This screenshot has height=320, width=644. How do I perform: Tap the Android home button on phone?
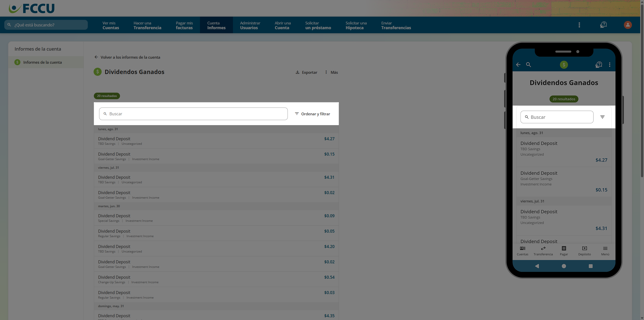click(x=564, y=266)
